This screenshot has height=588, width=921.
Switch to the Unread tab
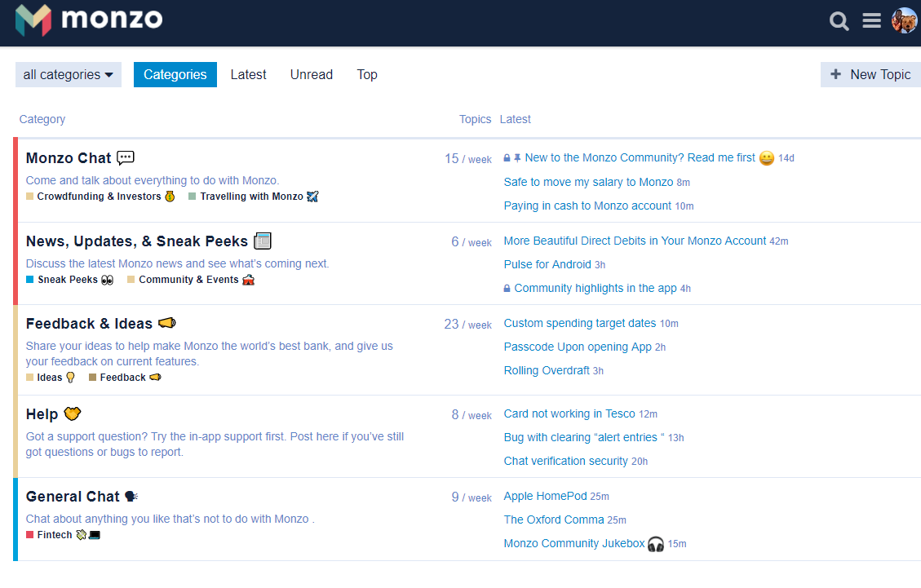pyautogui.click(x=312, y=74)
